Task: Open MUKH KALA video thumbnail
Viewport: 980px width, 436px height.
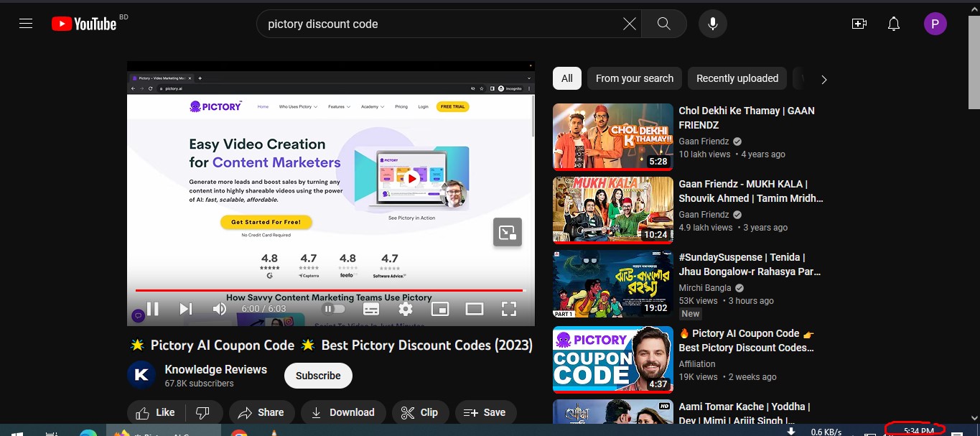Action: pos(613,210)
